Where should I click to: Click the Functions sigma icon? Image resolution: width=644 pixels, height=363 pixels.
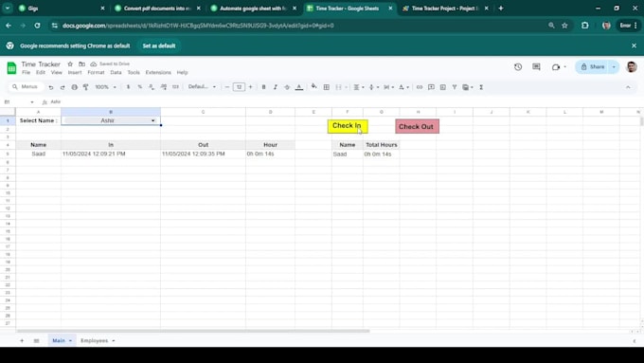click(481, 87)
